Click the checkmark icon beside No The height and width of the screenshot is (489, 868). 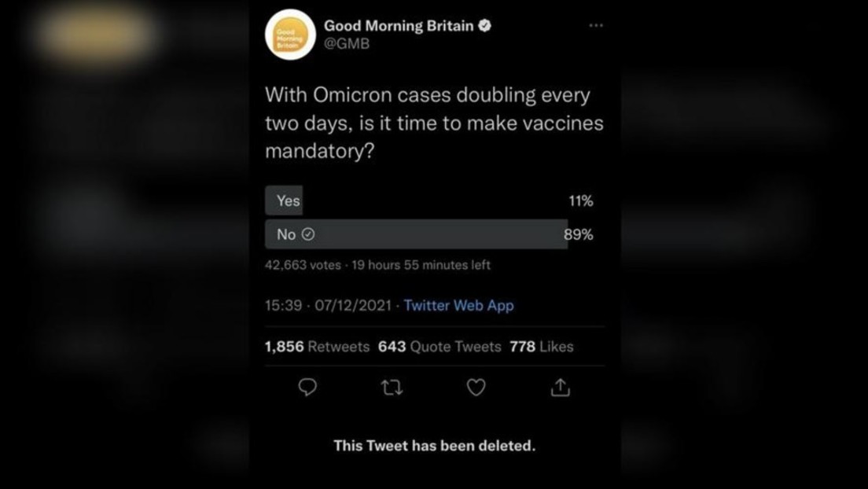[308, 234]
